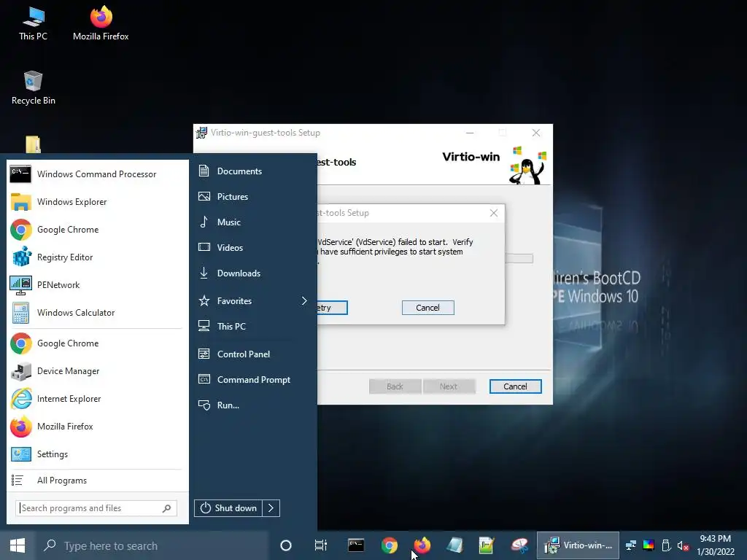Open Firefox from the taskbar
This screenshot has height=560, width=747.
[x=422, y=545]
